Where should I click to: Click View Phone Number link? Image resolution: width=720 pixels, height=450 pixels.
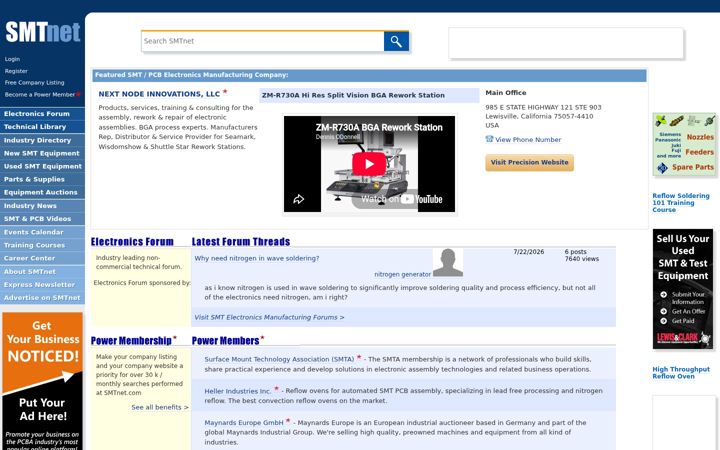click(528, 140)
